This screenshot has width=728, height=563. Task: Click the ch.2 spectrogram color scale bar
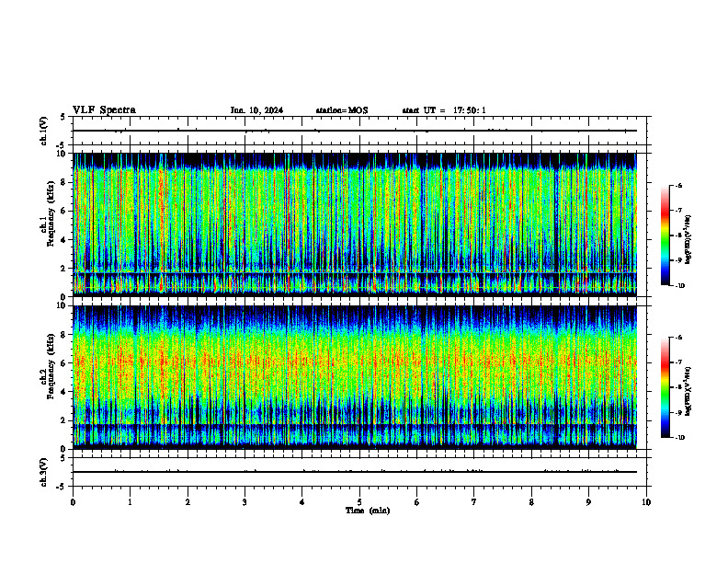(665, 387)
